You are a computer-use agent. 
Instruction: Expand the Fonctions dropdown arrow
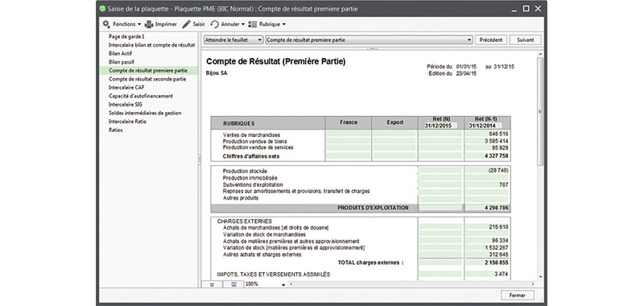pyautogui.click(x=139, y=24)
